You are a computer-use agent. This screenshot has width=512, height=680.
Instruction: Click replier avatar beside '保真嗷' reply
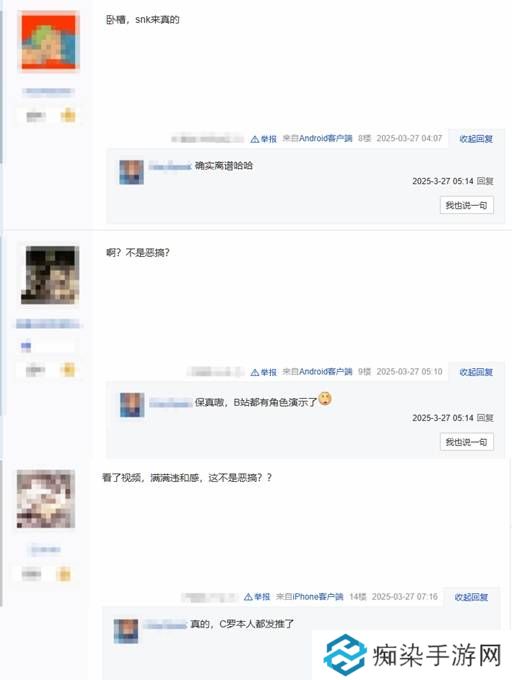[x=132, y=405]
